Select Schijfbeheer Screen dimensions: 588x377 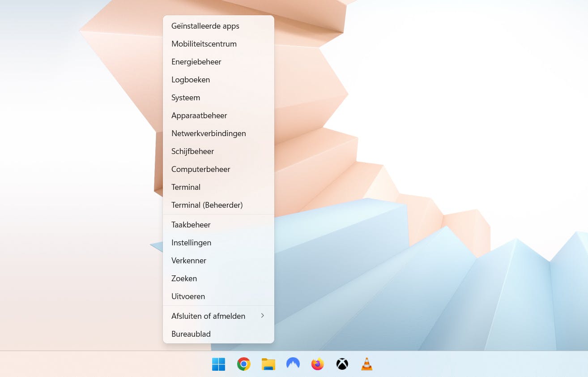(192, 151)
